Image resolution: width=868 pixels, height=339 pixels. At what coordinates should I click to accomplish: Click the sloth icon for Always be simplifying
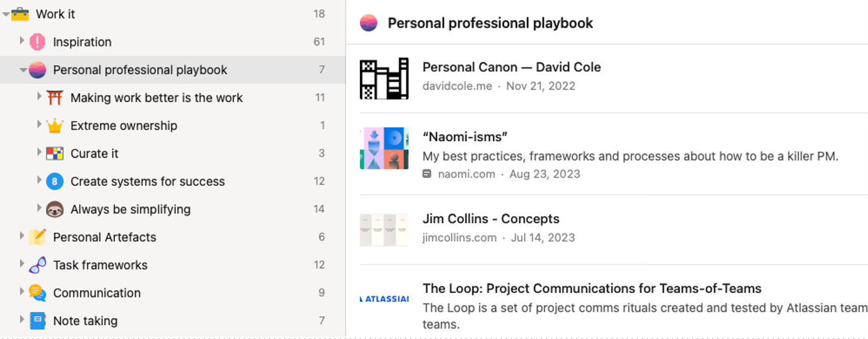[x=55, y=209]
